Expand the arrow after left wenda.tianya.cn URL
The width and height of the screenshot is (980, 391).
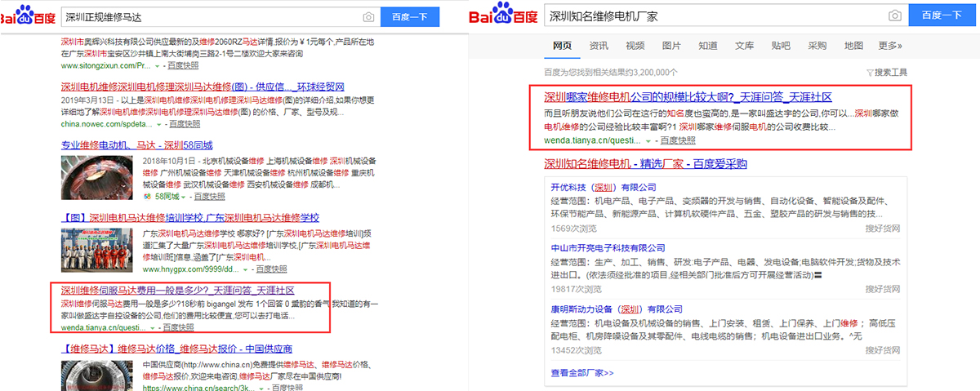(x=154, y=327)
